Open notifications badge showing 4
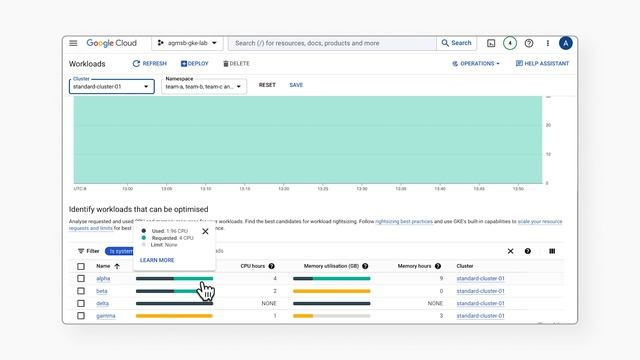The image size is (640, 360). click(510, 43)
